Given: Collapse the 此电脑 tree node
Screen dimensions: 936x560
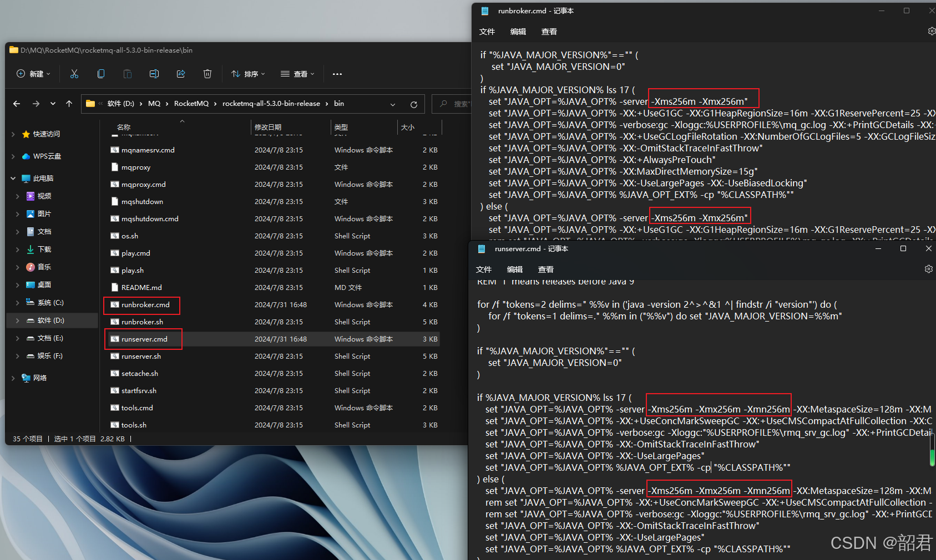Looking at the screenshot, I should point(13,179).
